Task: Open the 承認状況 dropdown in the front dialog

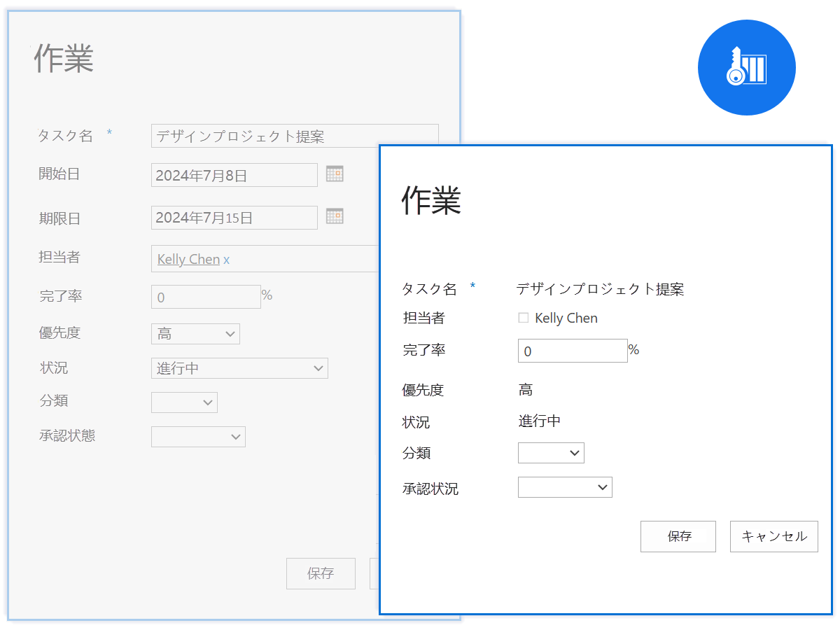Action: coord(565,487)
